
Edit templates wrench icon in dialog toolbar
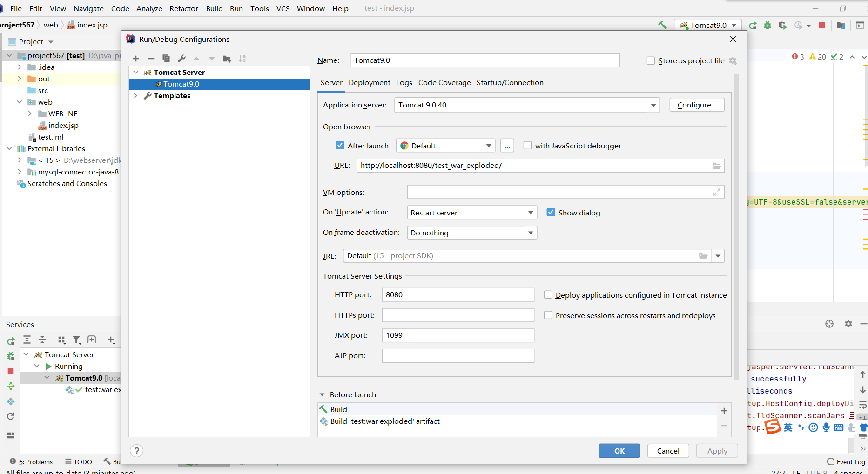(x=182, y=59)
